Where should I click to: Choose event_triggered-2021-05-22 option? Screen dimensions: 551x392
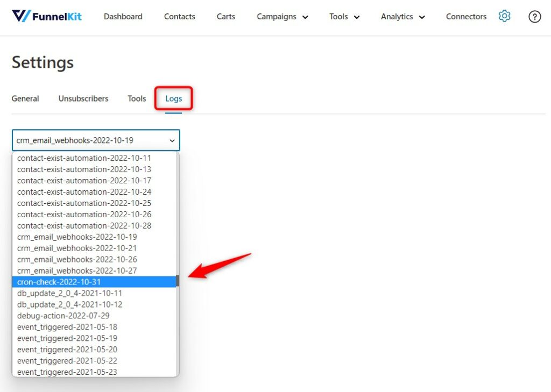click(94, 360)
